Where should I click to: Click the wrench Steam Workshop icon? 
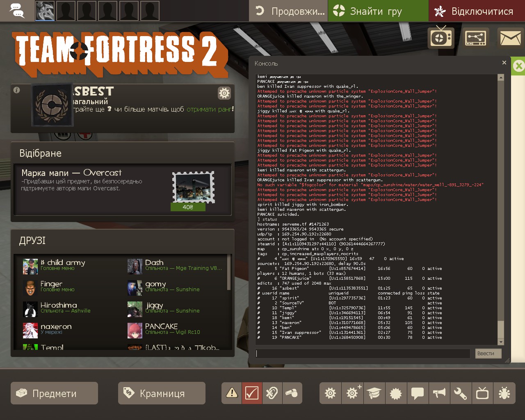tap(460, 393)
